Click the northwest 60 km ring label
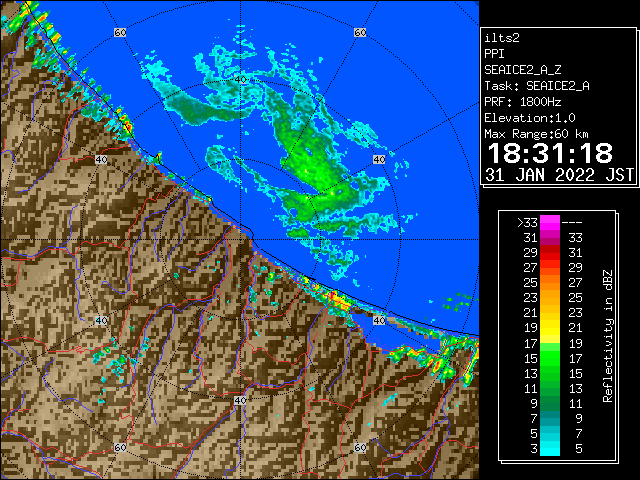 click(120, 32)
